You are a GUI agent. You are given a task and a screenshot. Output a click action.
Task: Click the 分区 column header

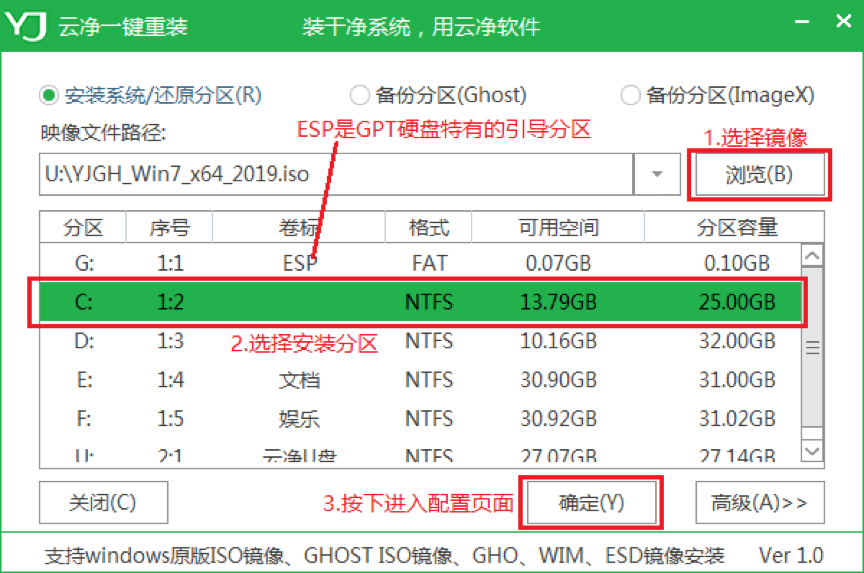[83, 227]
